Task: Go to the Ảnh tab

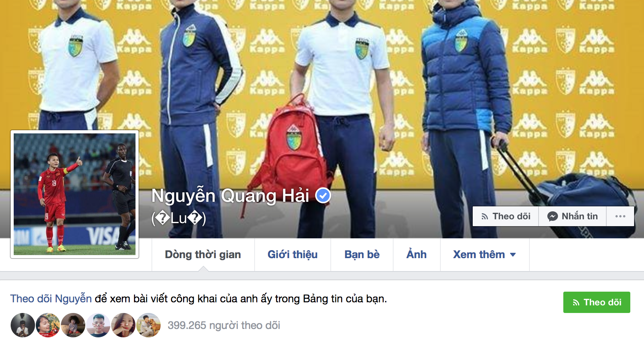Action: [x=416, y=255]
